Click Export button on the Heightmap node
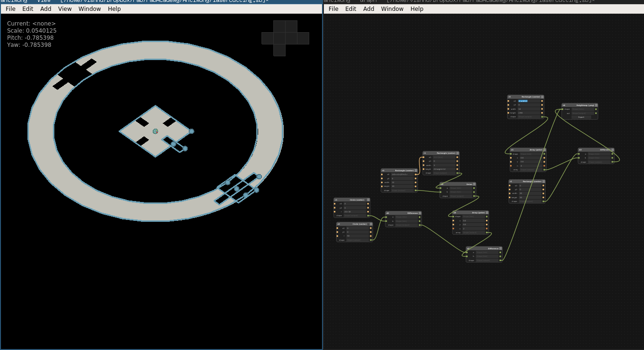 pos(581,117)
